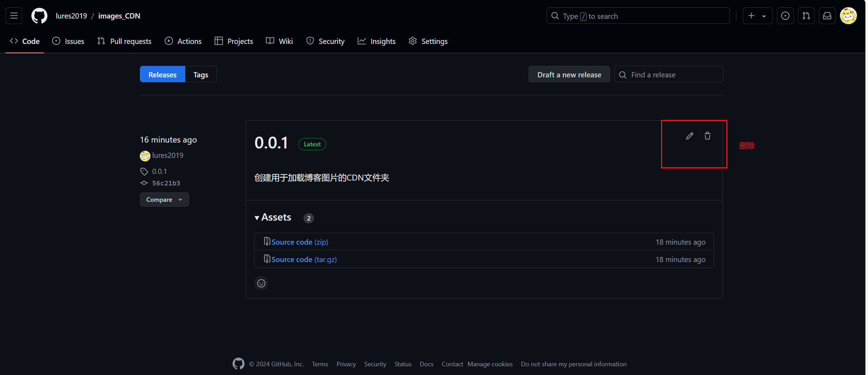Edit release 0.0.1 with pencil icon
Image resolution: width=868 pixels, height=375 pixels.
click(x=689, y=136)
